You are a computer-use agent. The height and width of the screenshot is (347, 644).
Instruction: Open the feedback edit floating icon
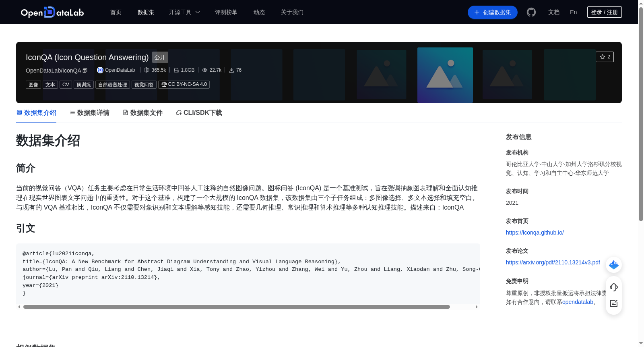(x=614, y=303)
